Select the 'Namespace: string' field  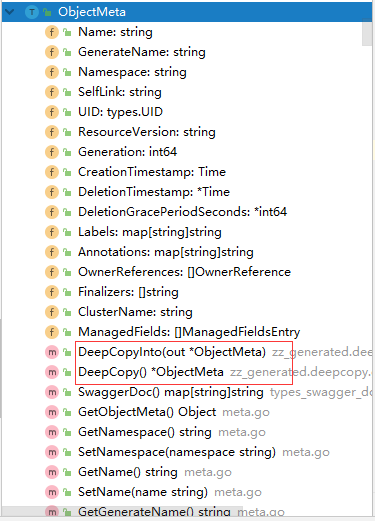[132, 72]
